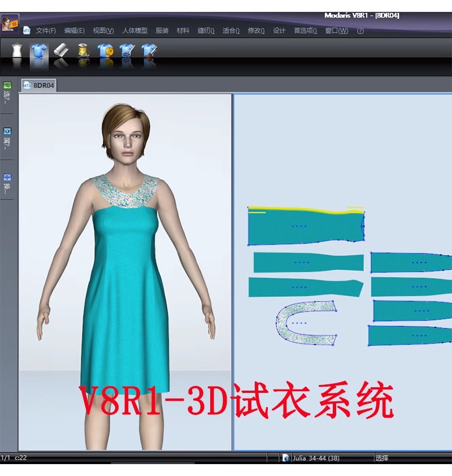The width and height of the screenshot is (452, 476).
Task: Select the bottom teal pattern piece in right column
Action: tap(410, 335)
